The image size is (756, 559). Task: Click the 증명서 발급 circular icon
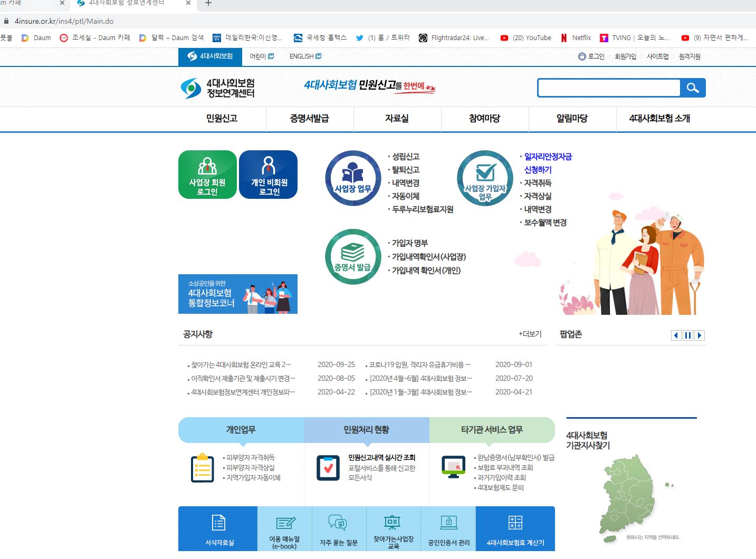coord(353,257)
